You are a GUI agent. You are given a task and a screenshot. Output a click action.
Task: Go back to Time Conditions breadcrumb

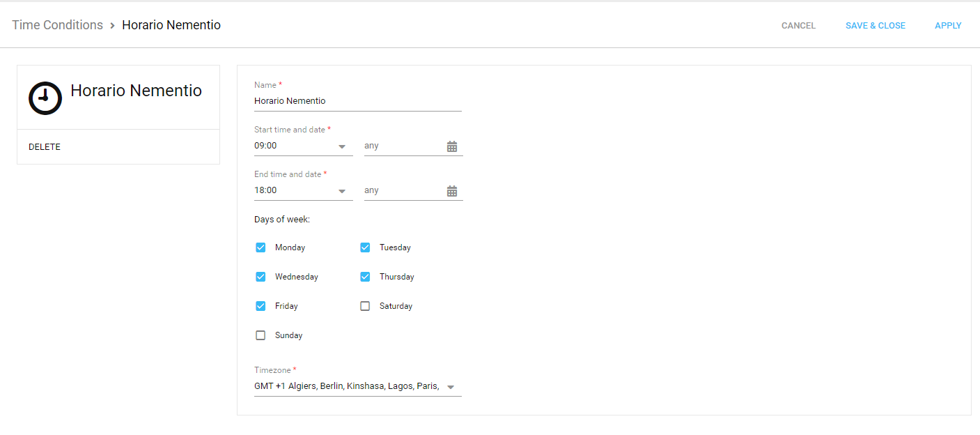[57, 25]
